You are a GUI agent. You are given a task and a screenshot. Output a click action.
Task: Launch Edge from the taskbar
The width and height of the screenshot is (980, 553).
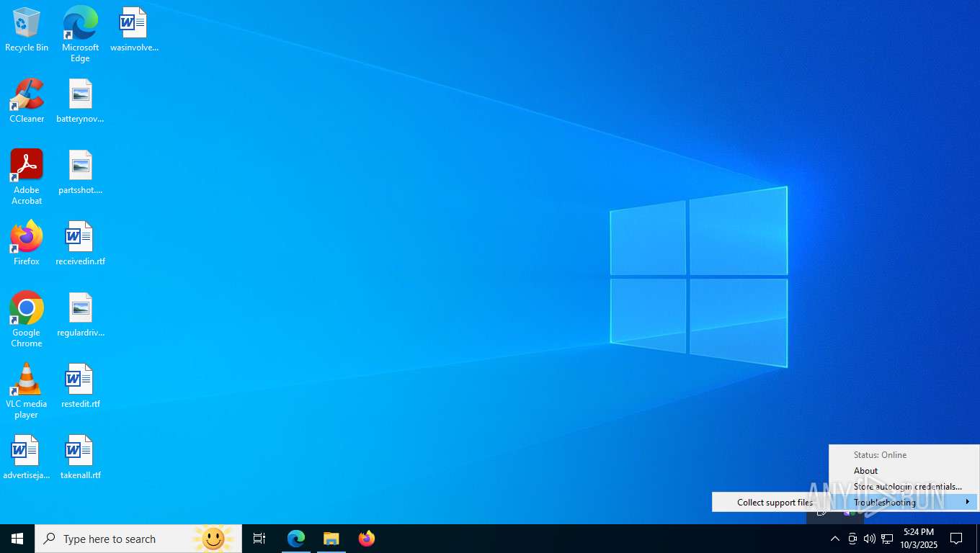click(x=296, y=539)
